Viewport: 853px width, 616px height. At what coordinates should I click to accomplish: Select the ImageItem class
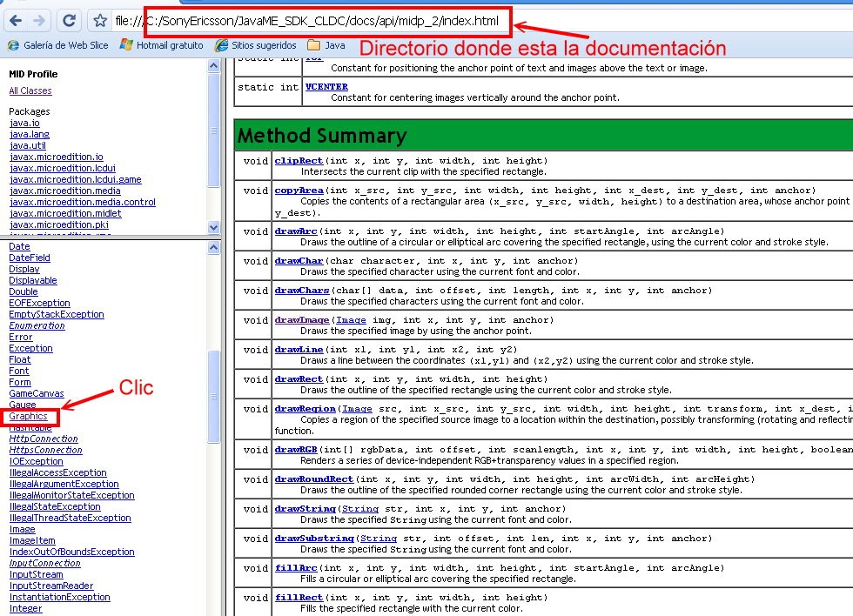pyautogui.click(x=32, y=540)
